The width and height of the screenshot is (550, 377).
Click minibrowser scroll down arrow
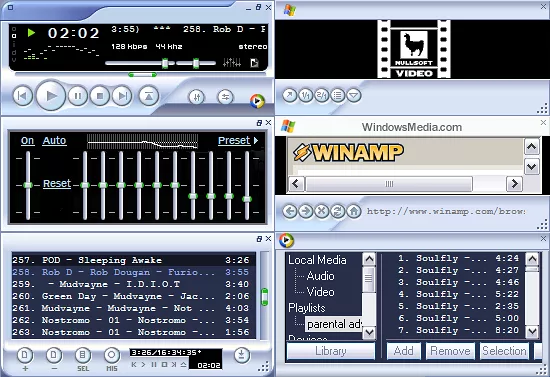[532, 166]
